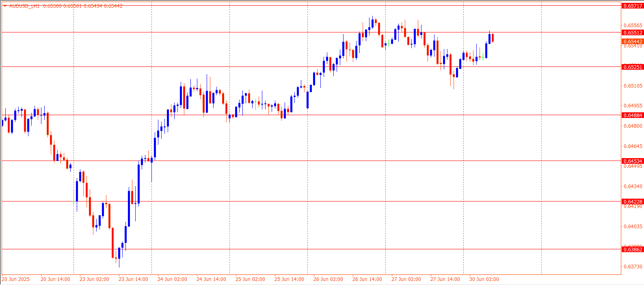Click the 30 Jun 02:00 time label
The image size is (644, 285).
[484, 279]
